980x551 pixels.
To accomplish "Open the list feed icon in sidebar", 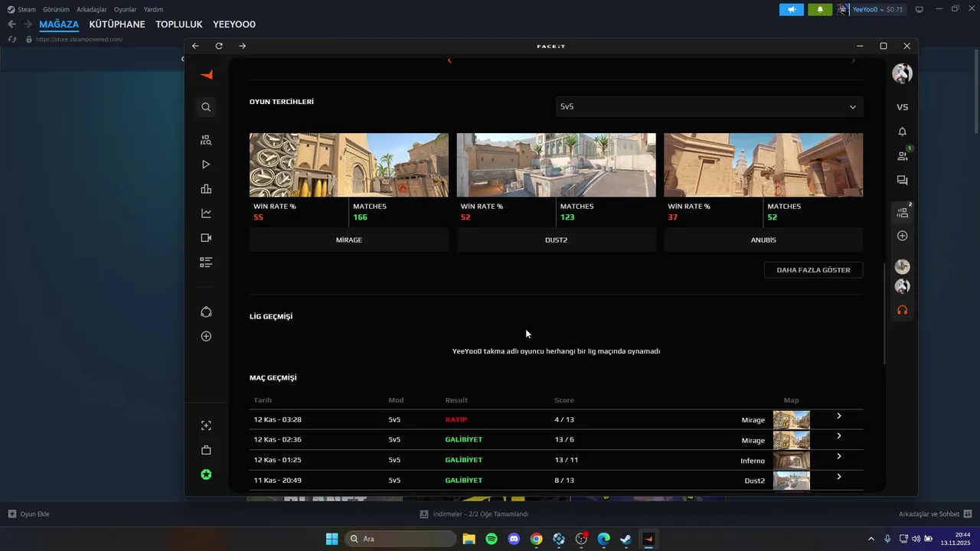I will (206, 262).
